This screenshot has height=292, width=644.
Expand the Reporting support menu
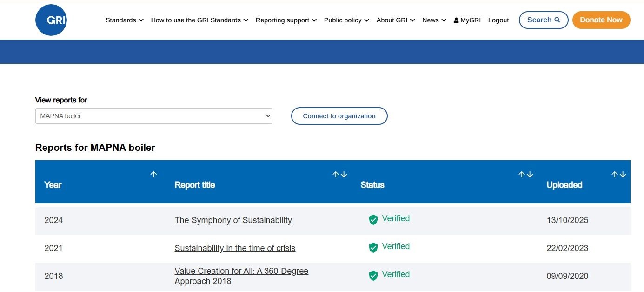[x=286, y=20]
